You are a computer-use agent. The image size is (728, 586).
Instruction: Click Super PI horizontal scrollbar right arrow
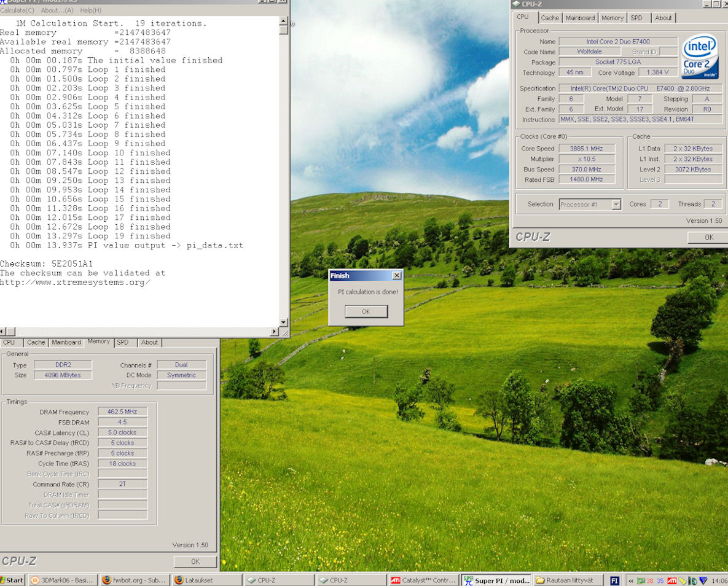click(274, 332)
